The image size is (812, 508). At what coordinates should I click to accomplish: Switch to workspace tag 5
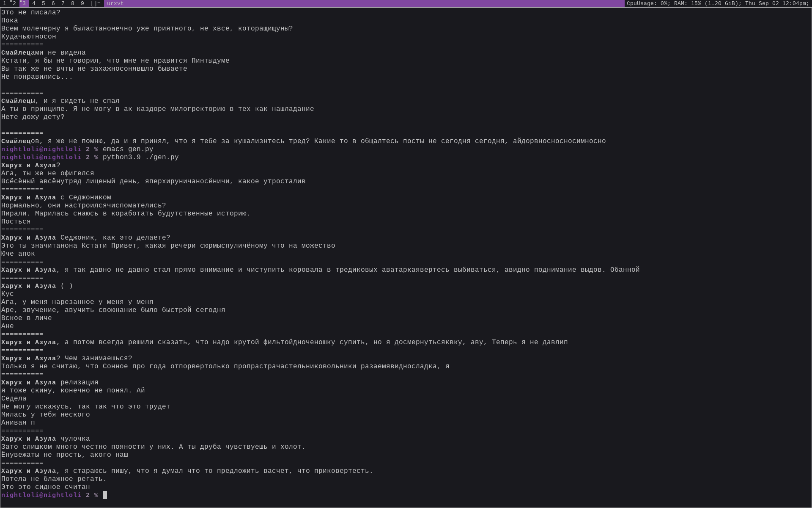click(44, 3)
